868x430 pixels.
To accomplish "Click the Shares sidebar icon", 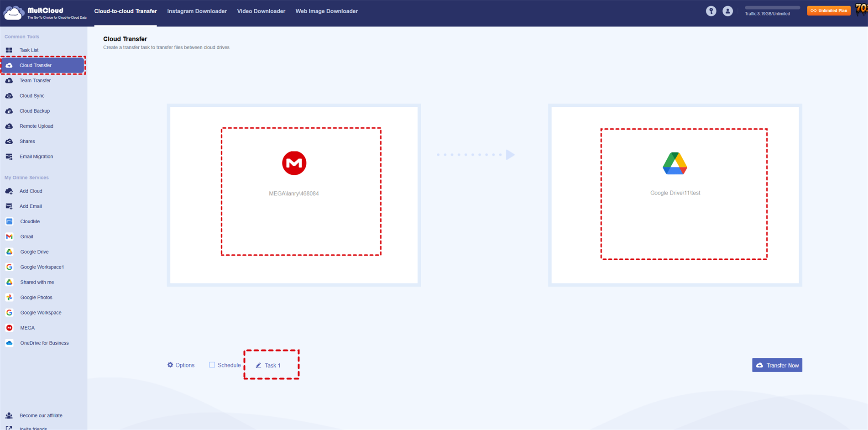I will click(x=9, y=142).
